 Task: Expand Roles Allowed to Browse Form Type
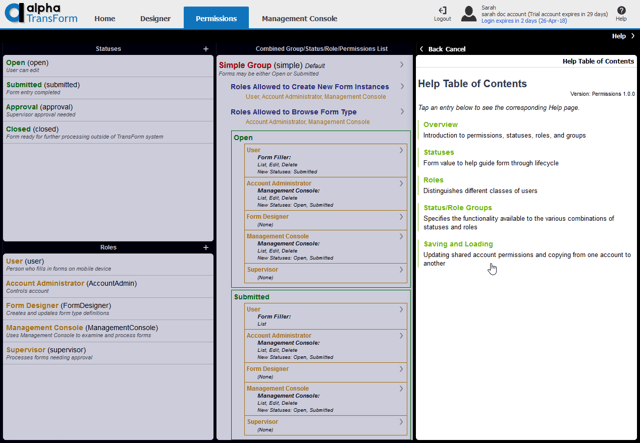402,112
